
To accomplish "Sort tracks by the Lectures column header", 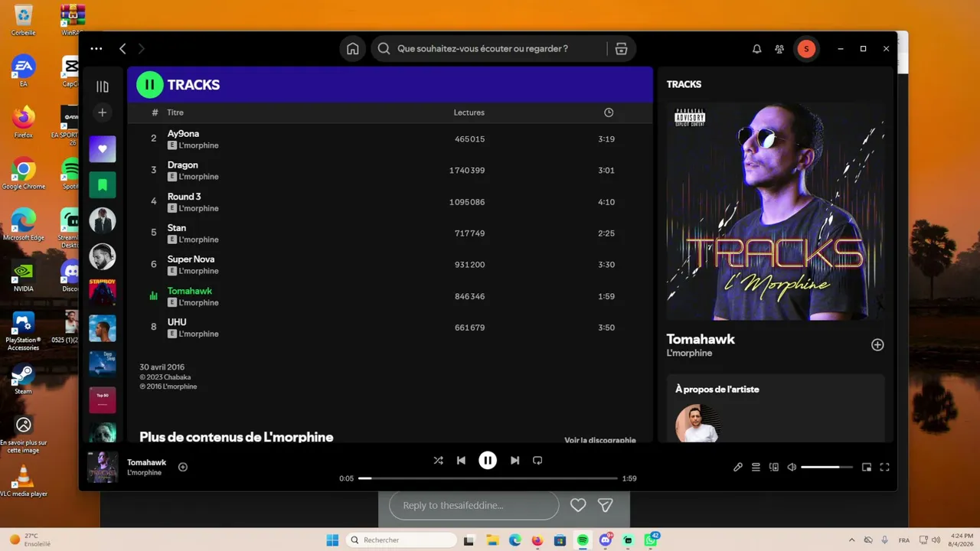I will tap(469, 112).
